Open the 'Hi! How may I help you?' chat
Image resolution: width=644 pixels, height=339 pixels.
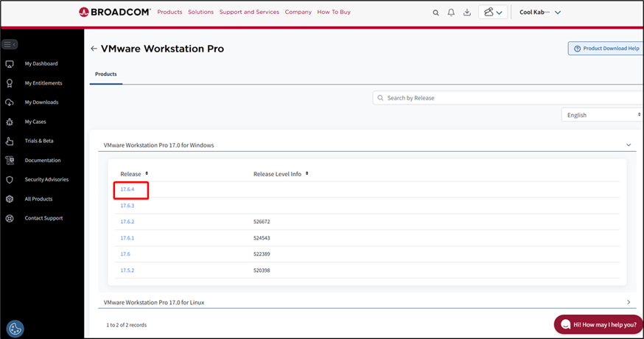coord(598,324)
